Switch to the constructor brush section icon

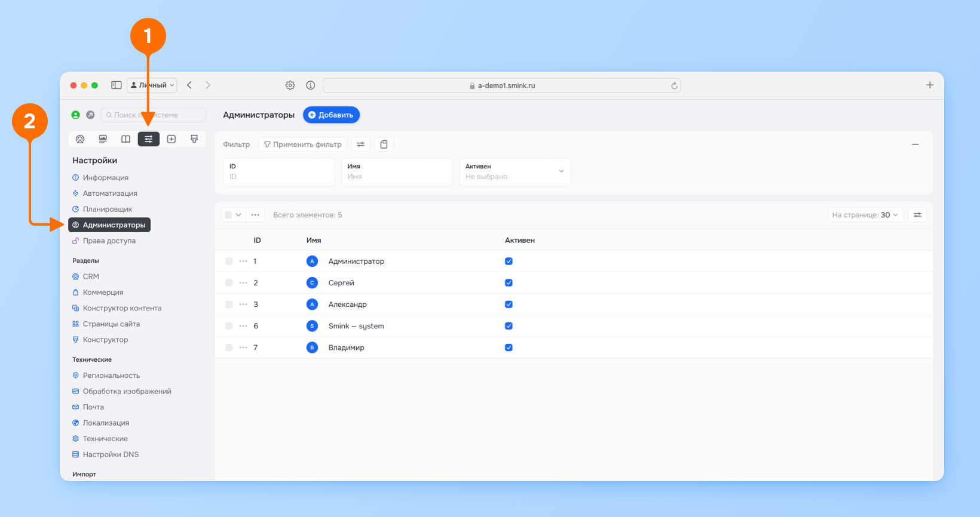coord(194,139)
